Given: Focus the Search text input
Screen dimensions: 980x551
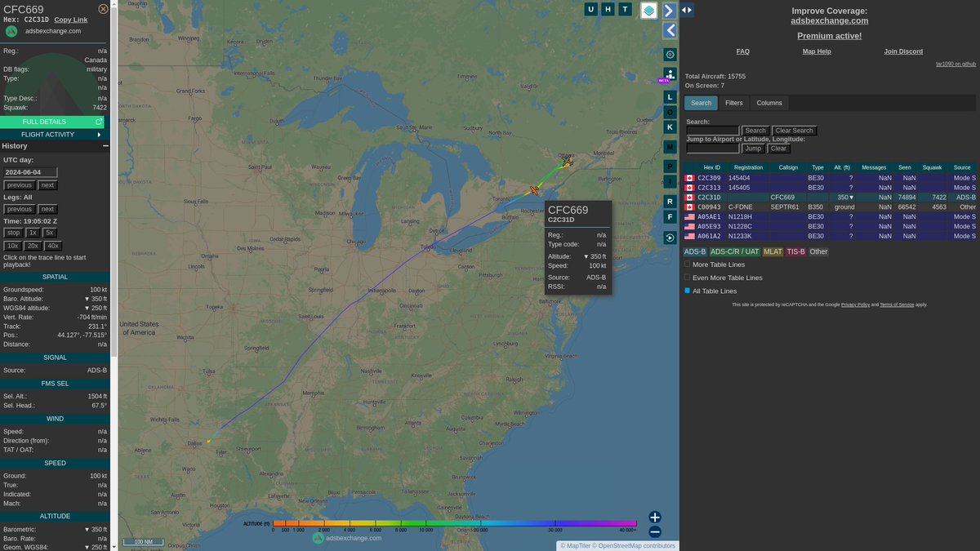Looking at the screenshot, I should (713, 131).
